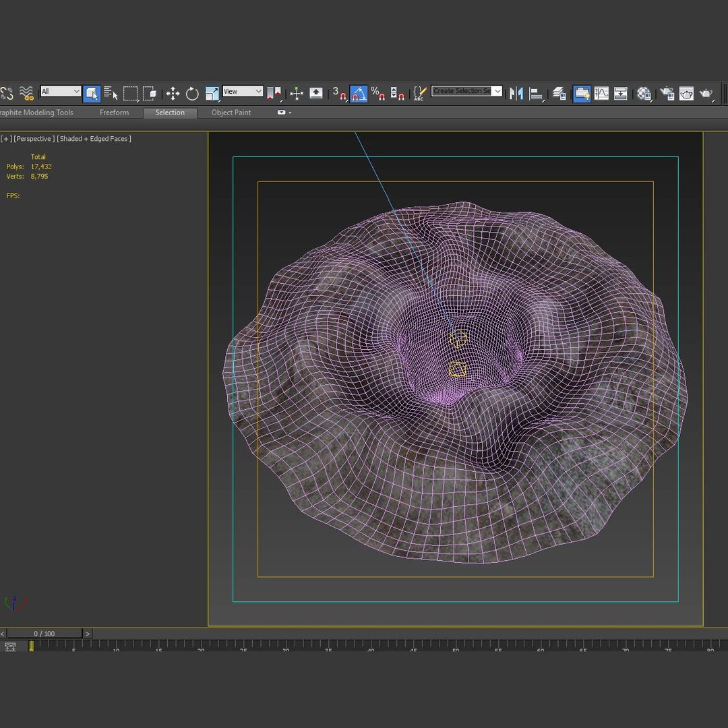Click the [Shaded + Edged Faces] label
The image size is (728, 728).
94,139
